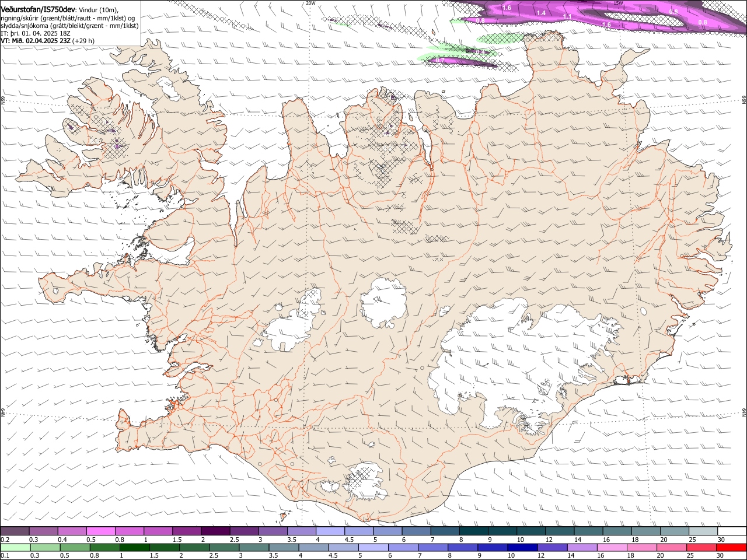Pick the light pink swatch at 16 in lower legend
This screenshot has width=747, height=560.
pyautogui.click(x=612, y=547)
